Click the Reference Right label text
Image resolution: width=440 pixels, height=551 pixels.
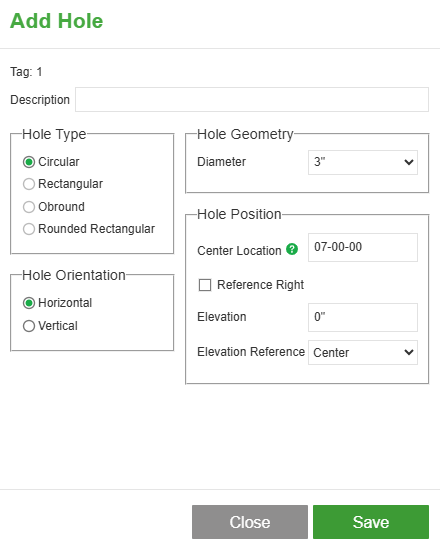click(x=260, y=285)
